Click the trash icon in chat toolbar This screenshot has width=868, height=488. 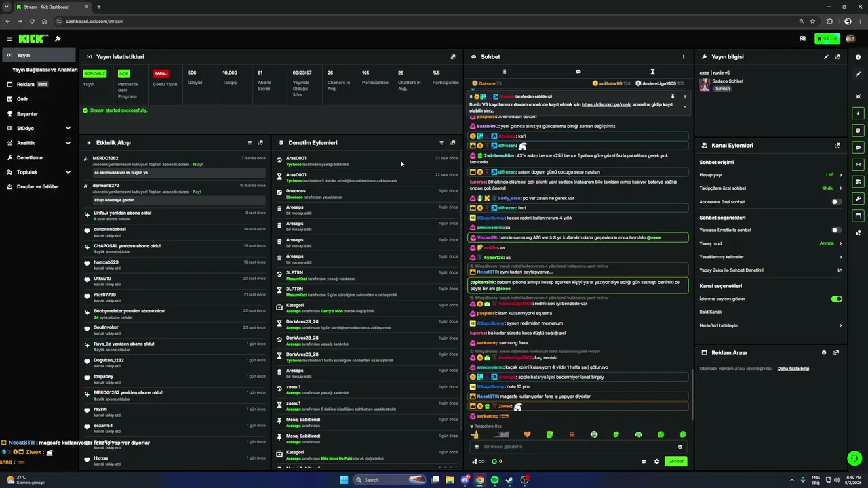pos(505,71)
